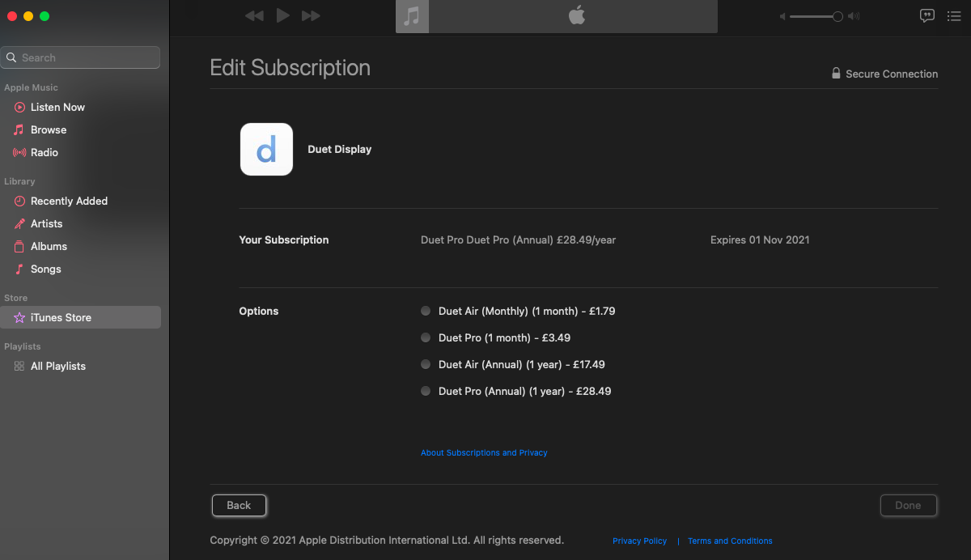The width and height of the screenshot is (971, 560).
Task: Open About Subscriptions and Privacy link
Action: 484,452
